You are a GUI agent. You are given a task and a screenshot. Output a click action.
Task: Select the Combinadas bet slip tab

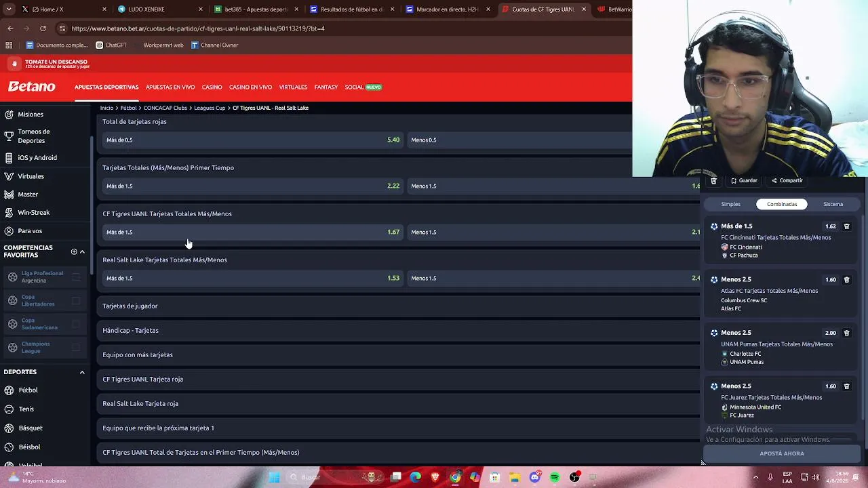point(782,204)
